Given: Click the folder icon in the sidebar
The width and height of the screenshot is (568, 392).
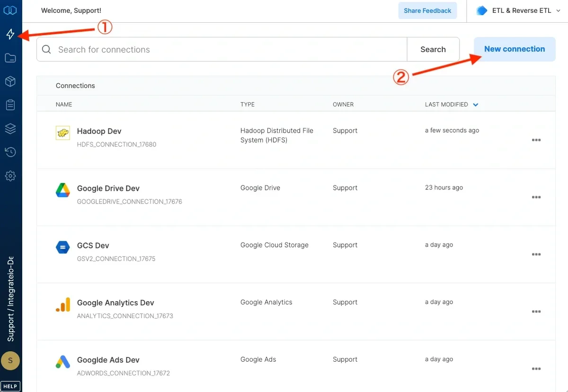Looking at the screenshot, I should (10, 58).
